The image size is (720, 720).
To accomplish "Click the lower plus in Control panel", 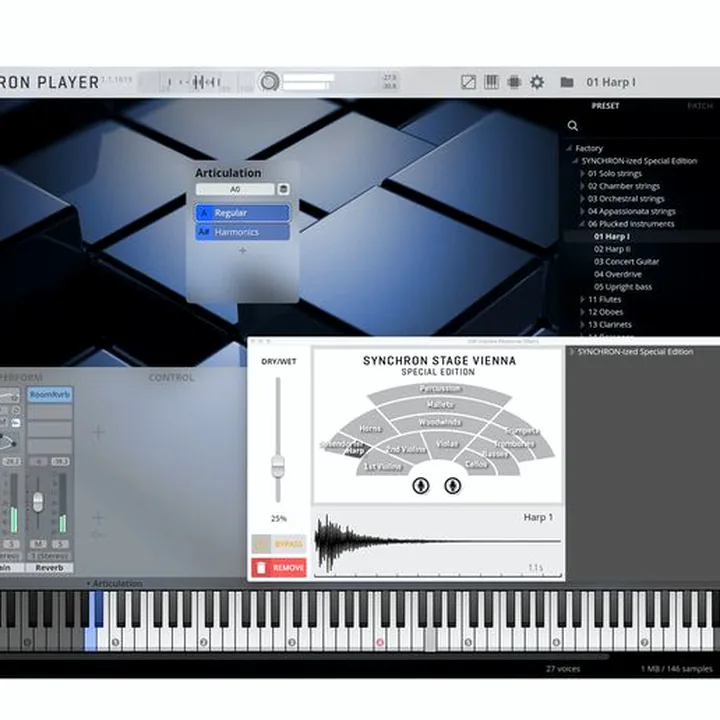I will tap(98, 518).
